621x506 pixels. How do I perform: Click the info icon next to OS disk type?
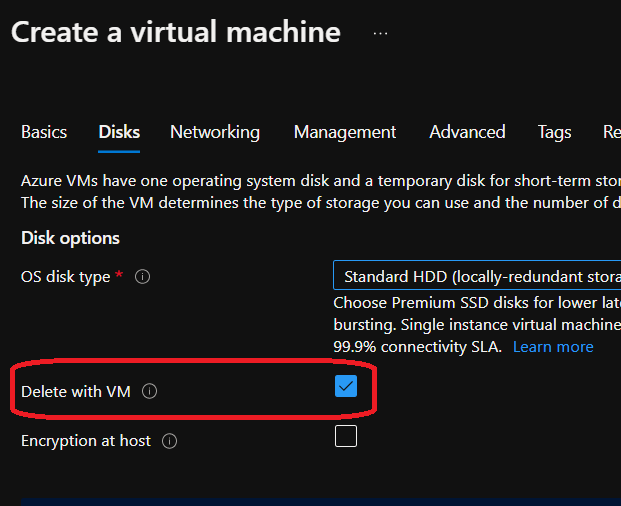(142, 277)
